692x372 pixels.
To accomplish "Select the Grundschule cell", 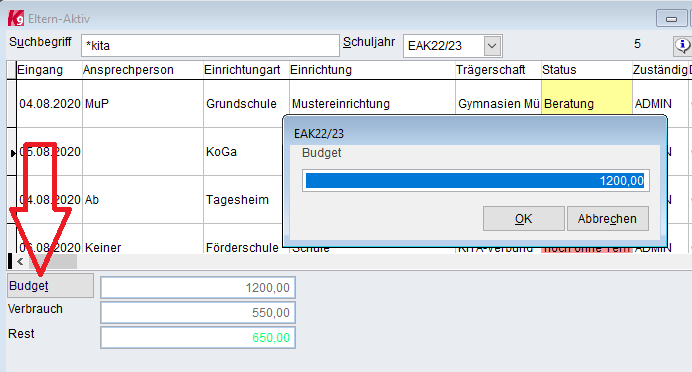I will click(x=246, y=104).
